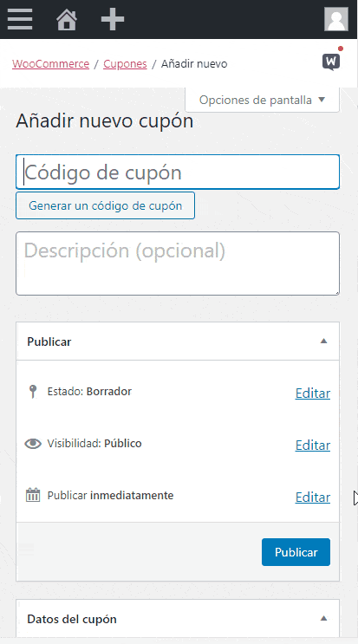Open the user avatar profile
Viewport: 358px width, 644px height.
336,19
